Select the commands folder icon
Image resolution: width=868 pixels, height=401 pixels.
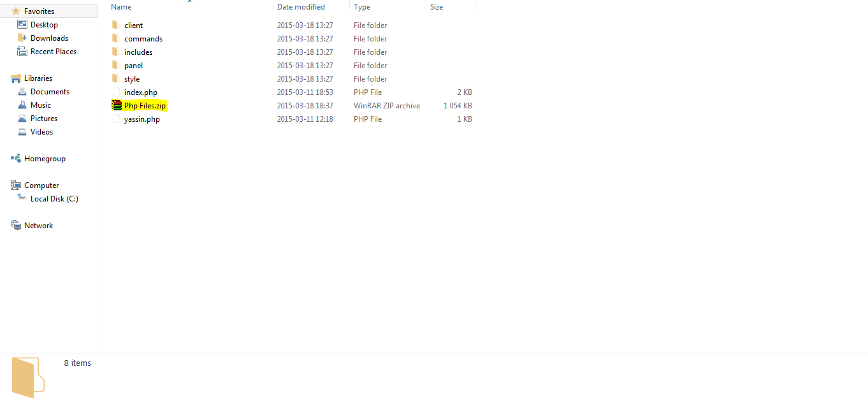click(x=115, y=38)
